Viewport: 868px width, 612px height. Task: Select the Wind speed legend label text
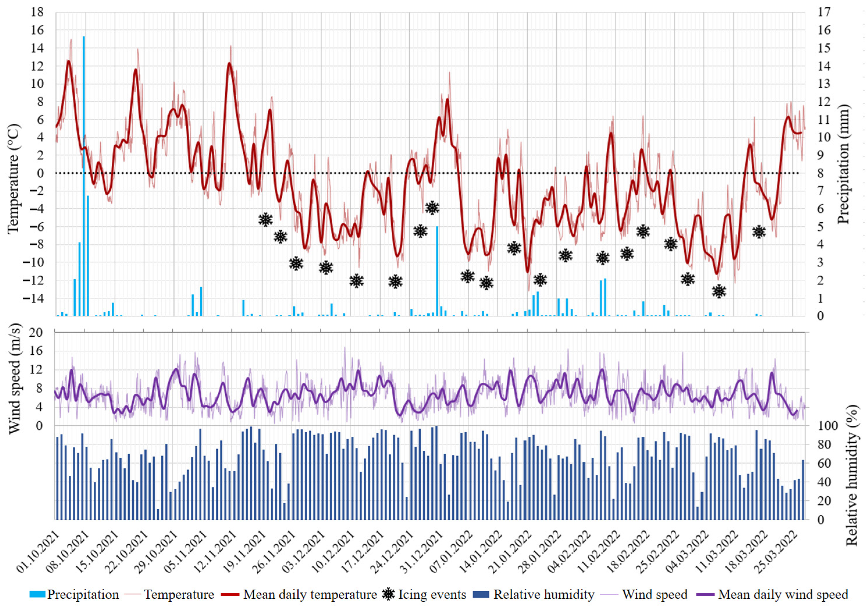655,595
